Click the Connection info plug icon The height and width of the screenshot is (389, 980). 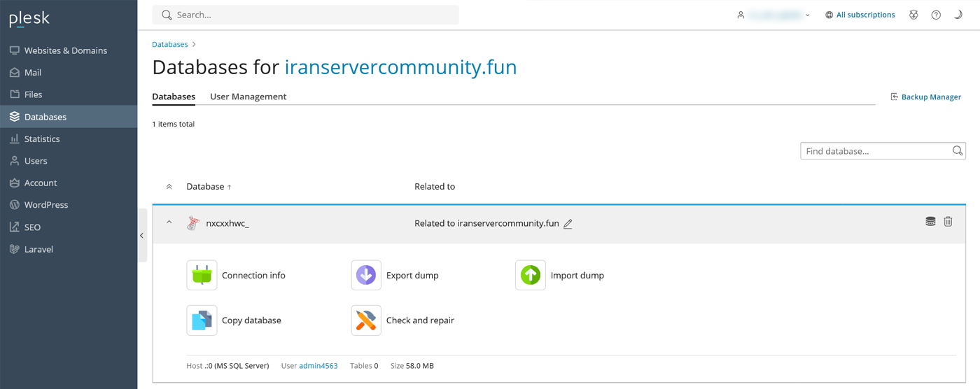coord(202,275)
